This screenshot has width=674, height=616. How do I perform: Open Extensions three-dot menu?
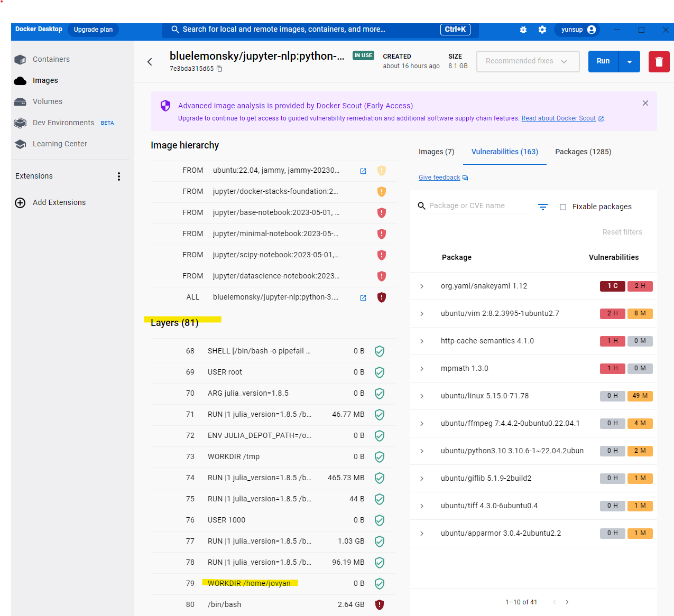(119, 176)
